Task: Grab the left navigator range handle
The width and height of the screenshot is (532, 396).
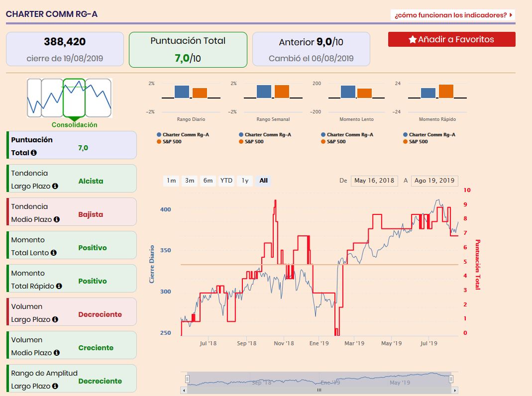Action: pyautogui.click(x=187, y=379)
